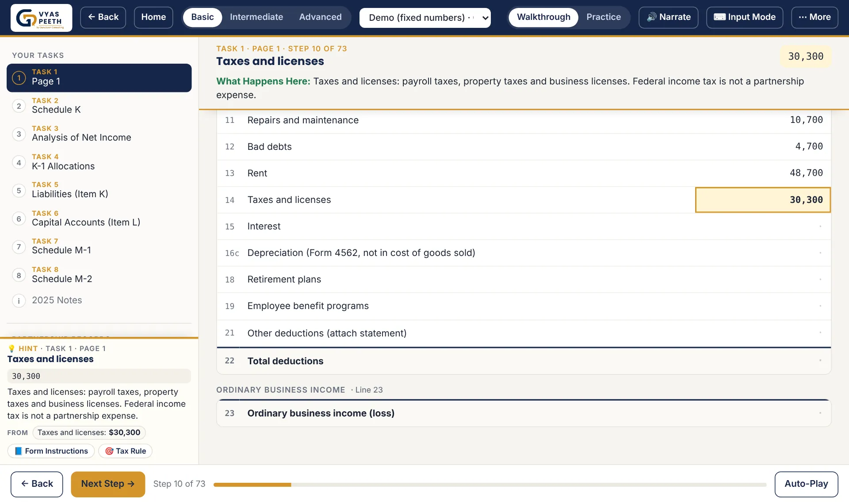Click the Task 7 number circle

click(19, 247)
